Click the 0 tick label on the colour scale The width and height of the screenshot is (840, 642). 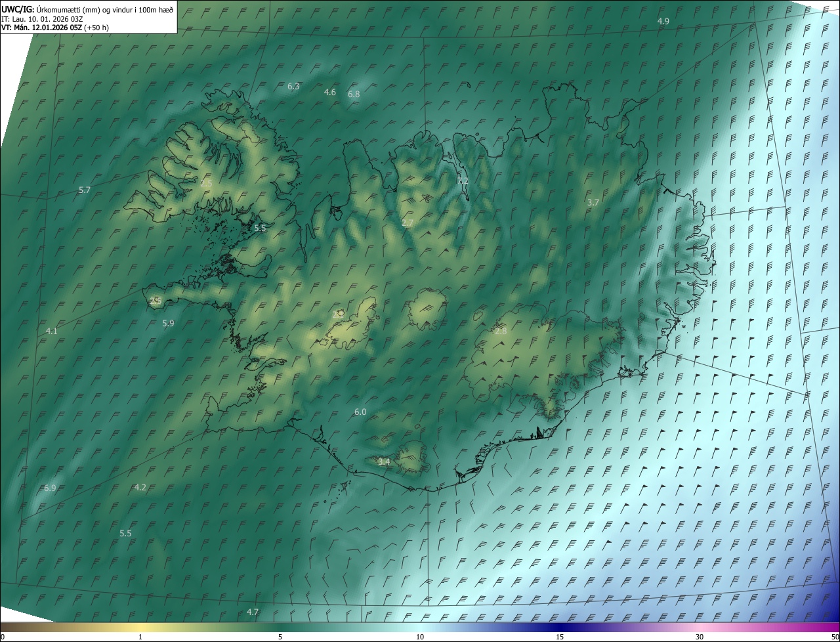coord(3,637)
